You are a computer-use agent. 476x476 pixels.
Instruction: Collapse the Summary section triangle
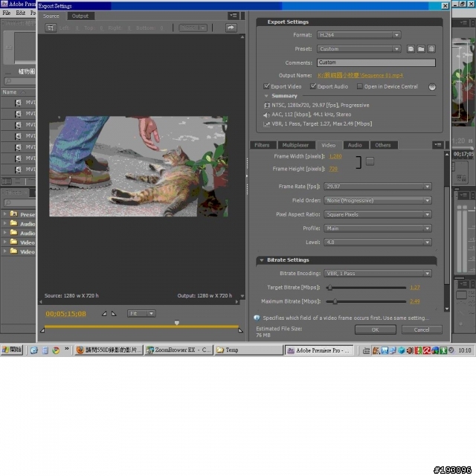266,96
